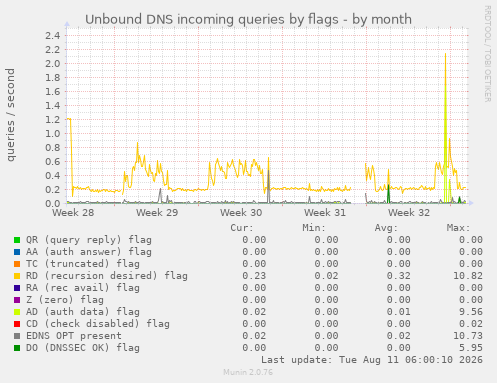This screenshot has width=497, height=383.
Task: Click the 'Avg:' column header
Action: coord(386,228)
